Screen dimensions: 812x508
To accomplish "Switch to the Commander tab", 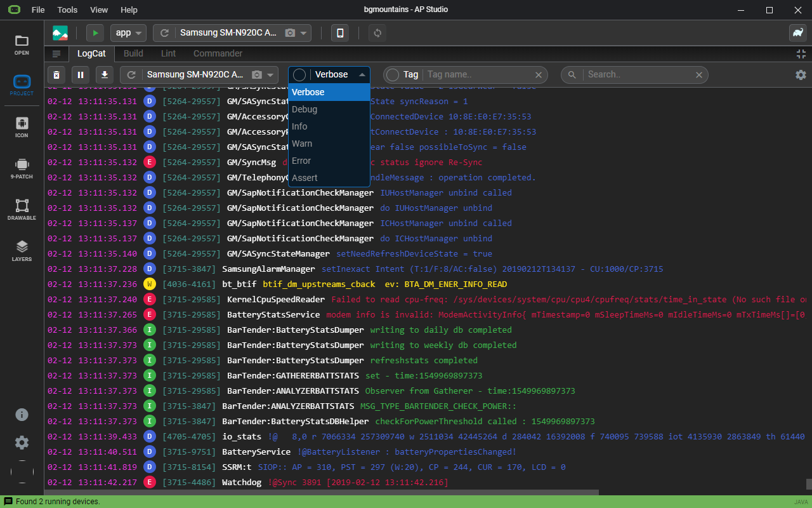I will [x=218, y=54].
